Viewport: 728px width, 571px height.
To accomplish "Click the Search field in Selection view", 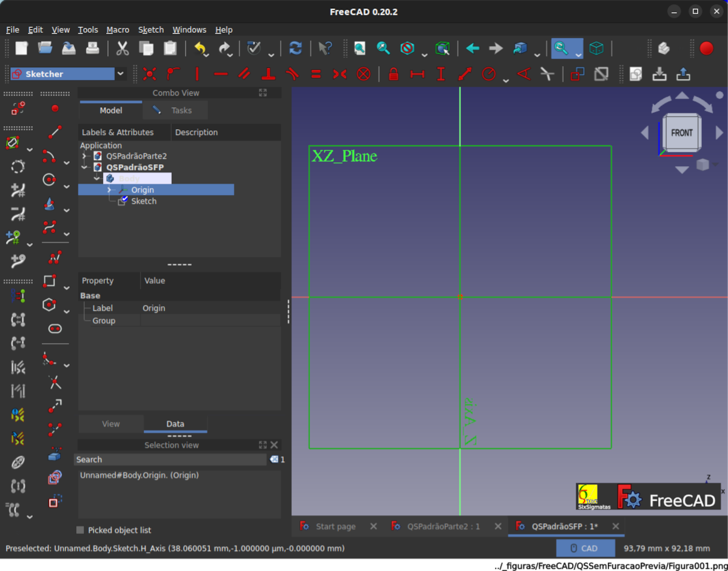I will [x=170, y=459].
